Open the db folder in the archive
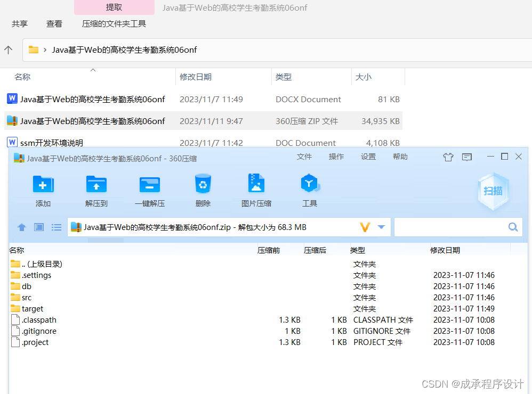Image resolution: width=532 pixels, height=394 pixels. (x=26, y=286)
